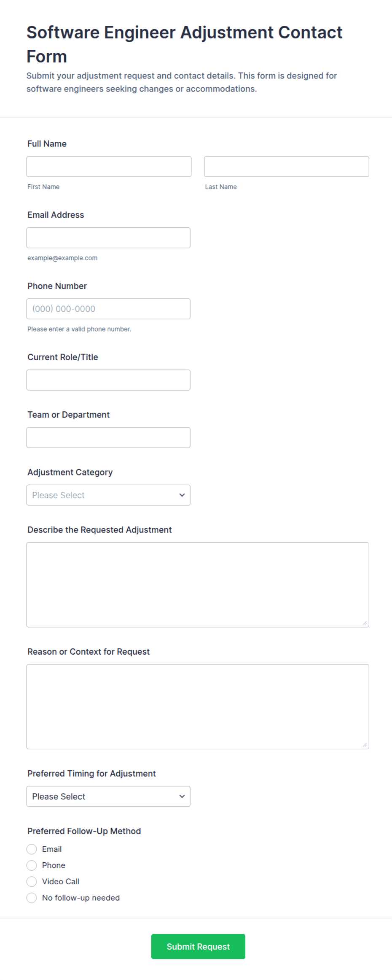Select the Video Call radio option

tap(32, 882)
